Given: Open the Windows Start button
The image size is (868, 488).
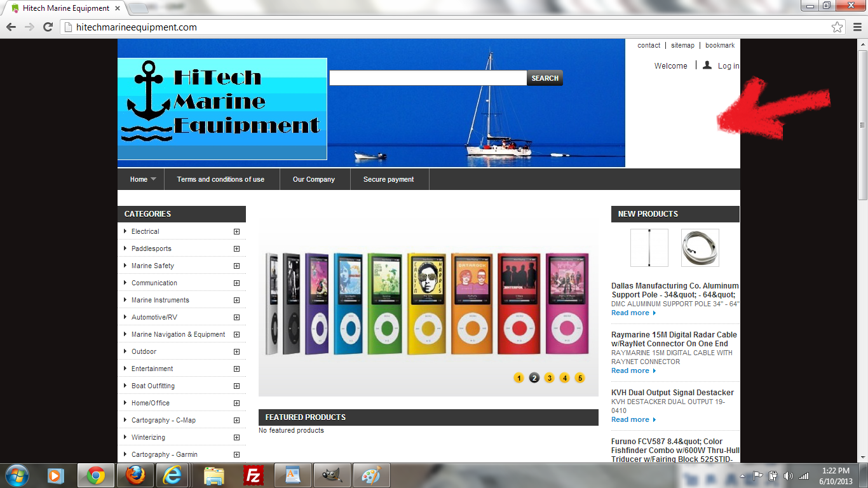Looking at the screenshot, I should pyautogui.click(x=16, y=475).
